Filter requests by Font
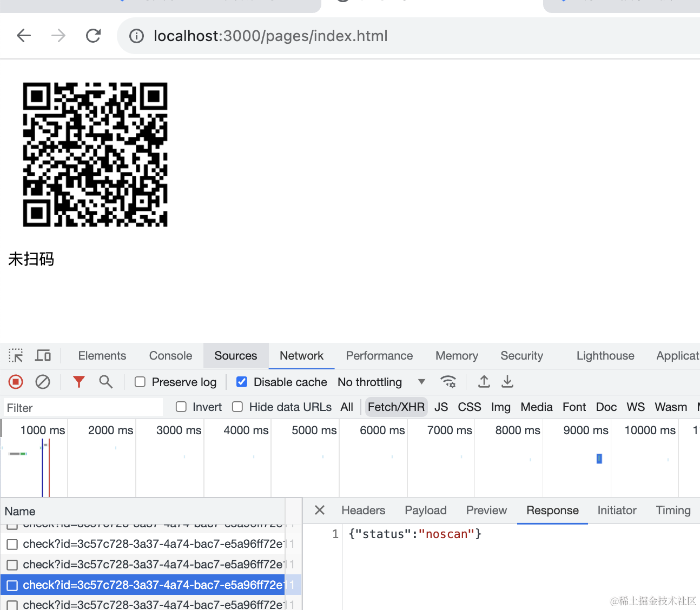Viewport: 700px width, 610px height. (574, 407)
